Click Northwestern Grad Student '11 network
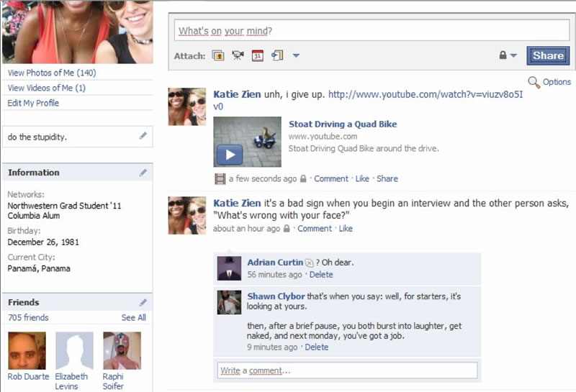Image resolution: width=576 pixels, height=392 pixels. pyautogui.click(x=64, y=206)
